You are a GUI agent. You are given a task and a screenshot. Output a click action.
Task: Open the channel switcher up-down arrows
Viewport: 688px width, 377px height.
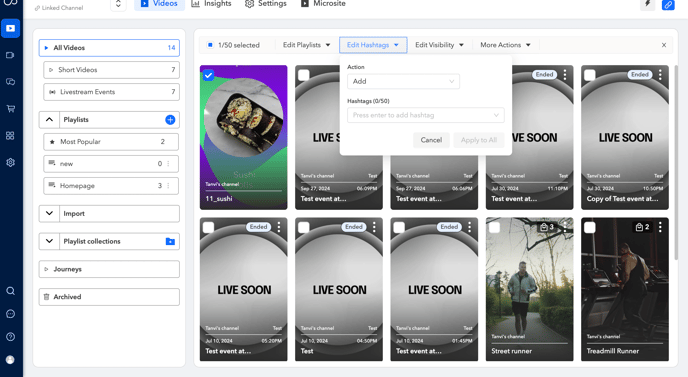[x=118, y=4]
